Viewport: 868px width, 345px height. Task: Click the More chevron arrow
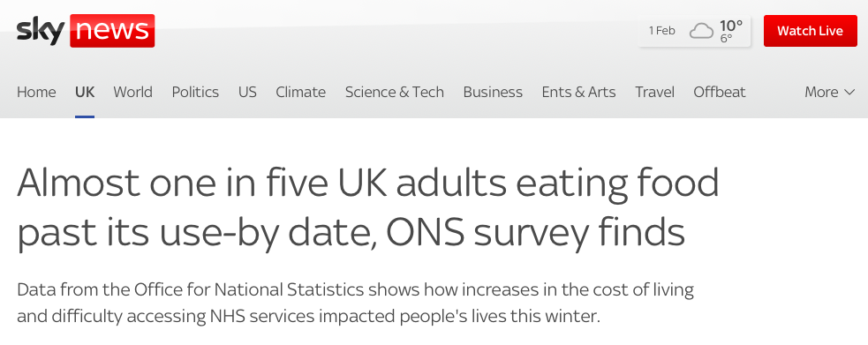[x=849, y=93]
